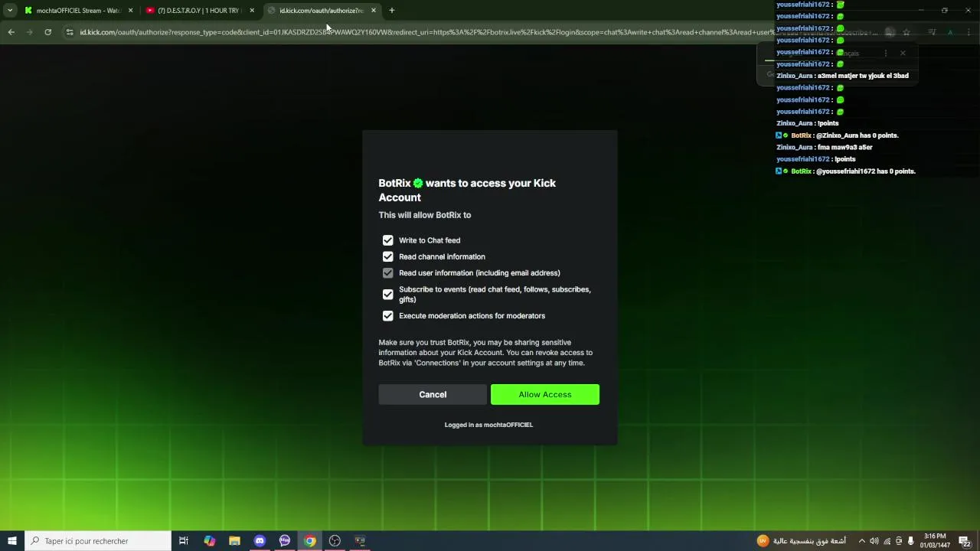The image size is (980, 551).
Task: Click the Zinixo_Aura a3mel matjer chat message
Action: click(x=842, y=76)
